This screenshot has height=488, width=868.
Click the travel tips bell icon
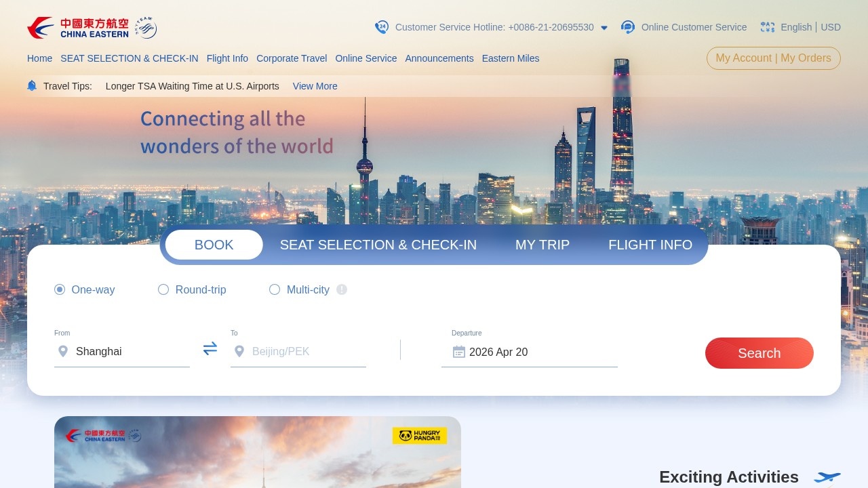(32, 85)
